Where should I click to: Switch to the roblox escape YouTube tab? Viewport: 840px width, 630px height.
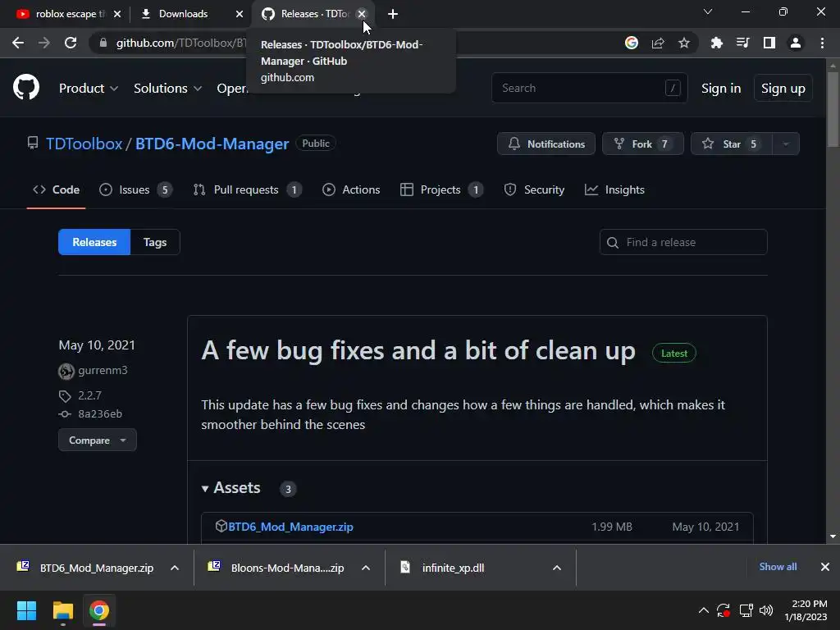pos(61,14)
